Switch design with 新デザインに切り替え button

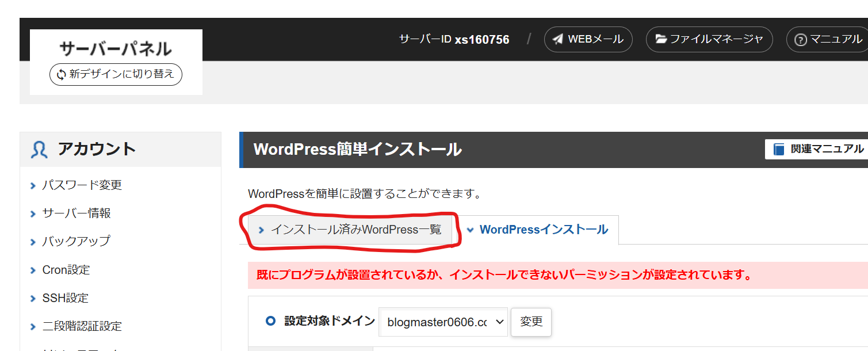point(116,74)
